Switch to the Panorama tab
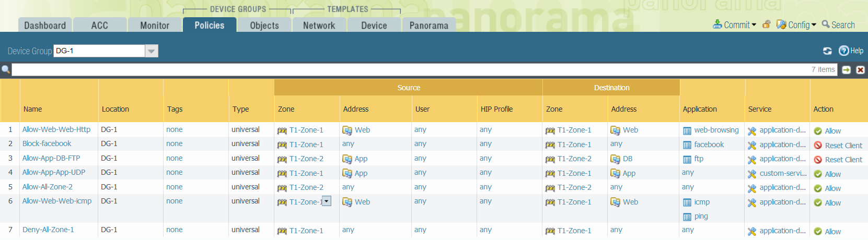868x240 pixels. click(429, 25)
